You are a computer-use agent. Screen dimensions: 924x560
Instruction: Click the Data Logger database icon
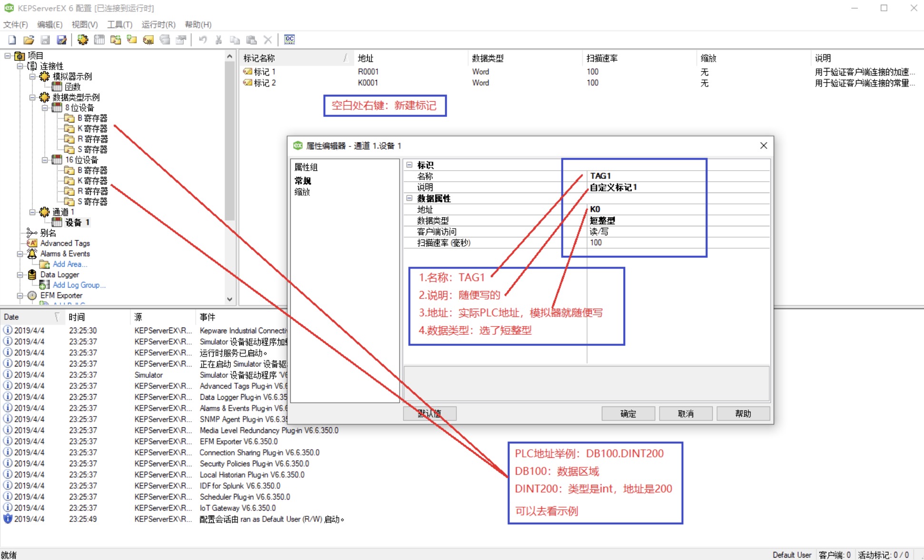(32, 275)
